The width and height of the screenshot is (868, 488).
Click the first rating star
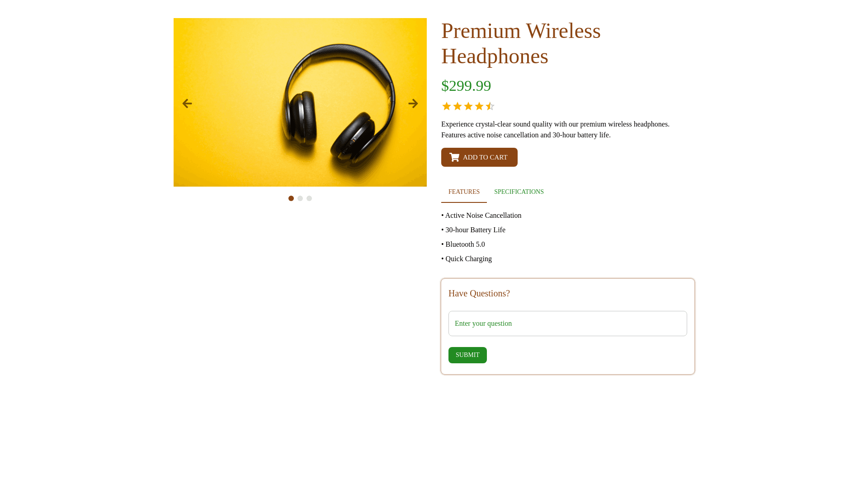click(447, 106)
